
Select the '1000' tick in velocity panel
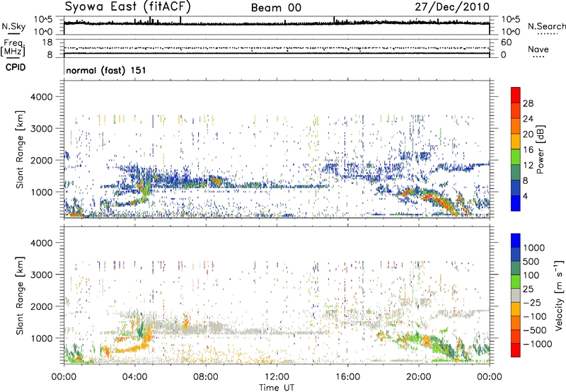pyautogui.click(x=41, y=339)
